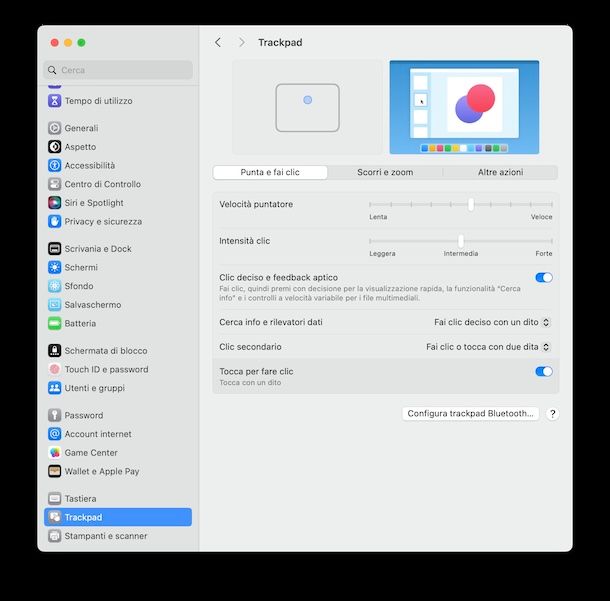610x601 pixels.
Task: Click the trackpad gesture preview thumbnail
Action: [307, 107]
